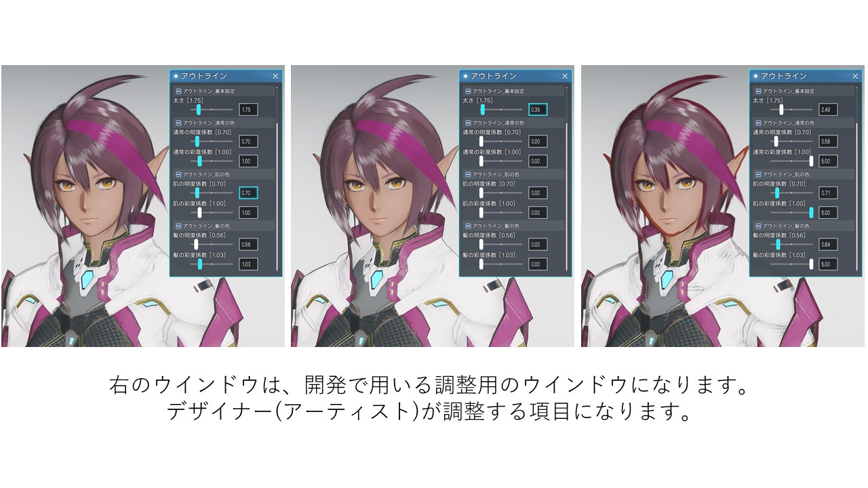The image size is (868, 488).
Task: Click the 髪の明度係数 slider handle beside 0.84
Action: (778, 243)
